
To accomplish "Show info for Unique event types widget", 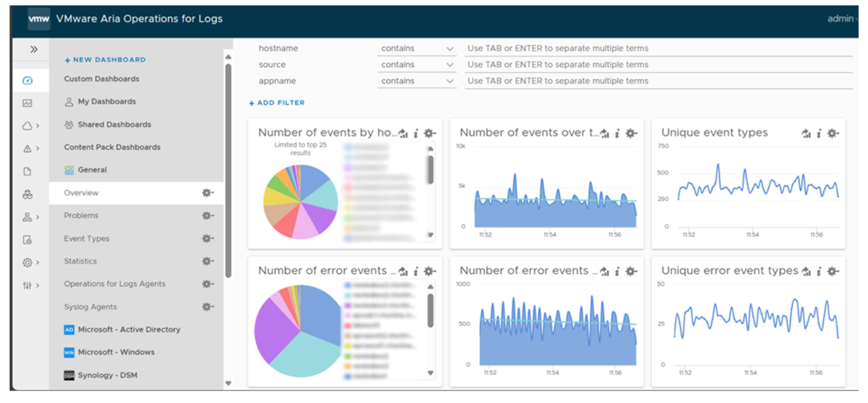I will 819,133.
